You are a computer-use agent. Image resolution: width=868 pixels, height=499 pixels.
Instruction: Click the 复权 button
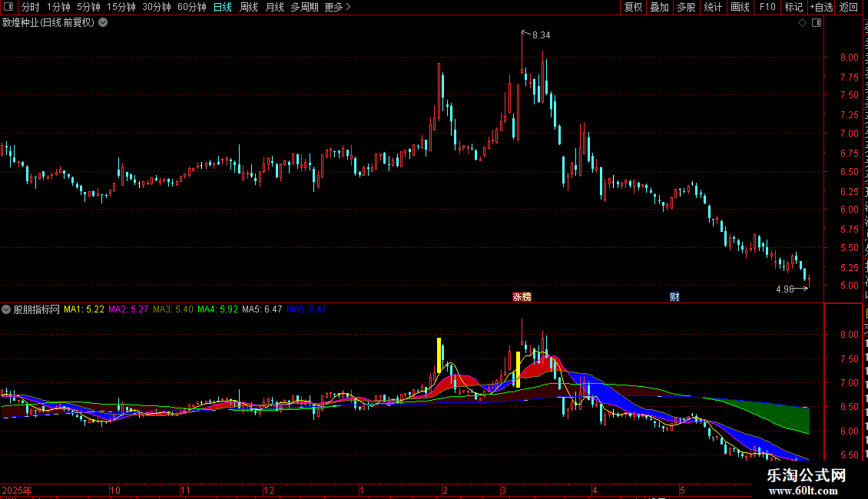pyautogui.click(x=633, y=7)
